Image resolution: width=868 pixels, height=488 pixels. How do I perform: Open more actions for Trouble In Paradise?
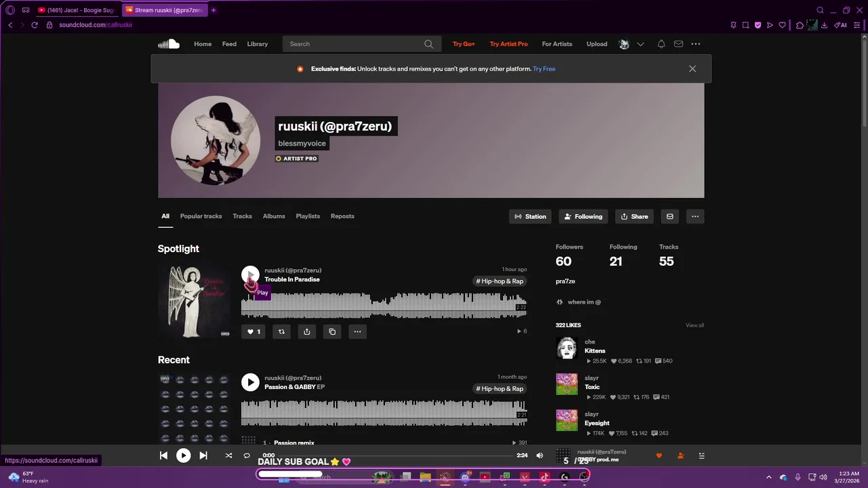357,331
